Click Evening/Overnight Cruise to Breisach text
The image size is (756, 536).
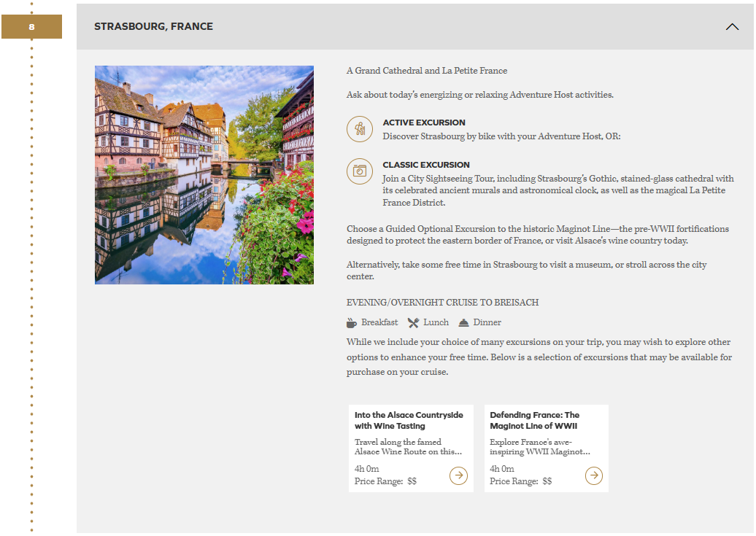pos(442,303)
